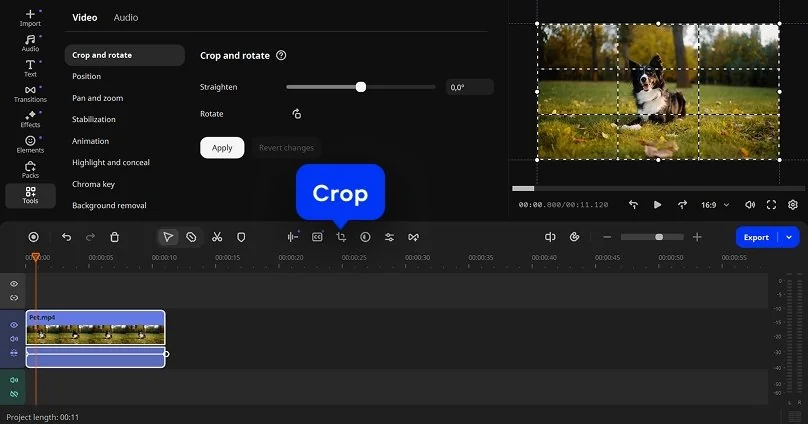This screenshot has width=808, height=424.
Task: Select Chroma key from the tools list
Action: point(93,184)
